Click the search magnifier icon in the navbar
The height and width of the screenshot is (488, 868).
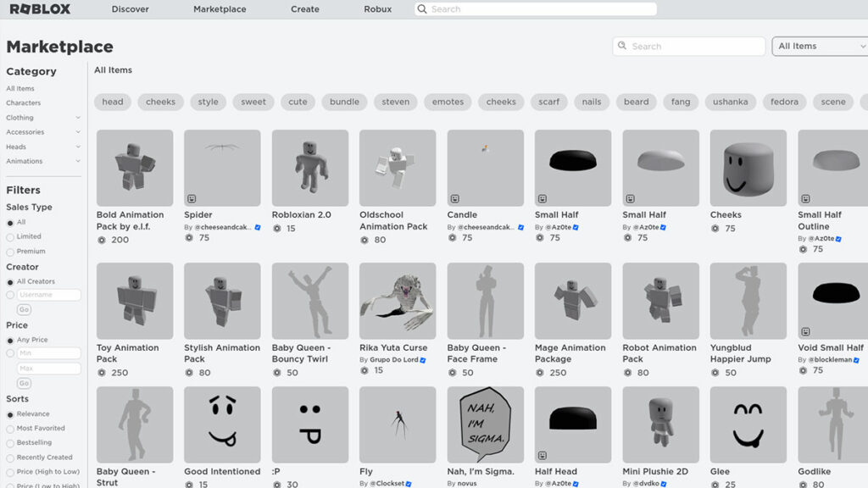[x=422, y=8]
